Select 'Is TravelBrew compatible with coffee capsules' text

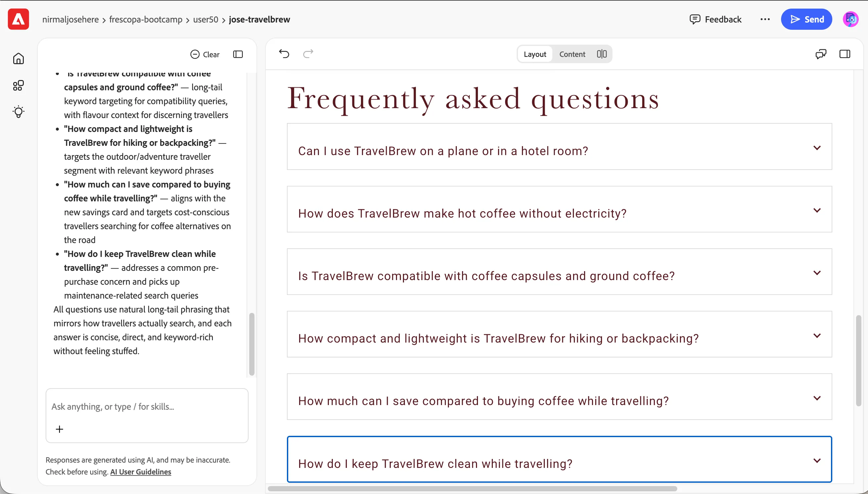[486, 276]
